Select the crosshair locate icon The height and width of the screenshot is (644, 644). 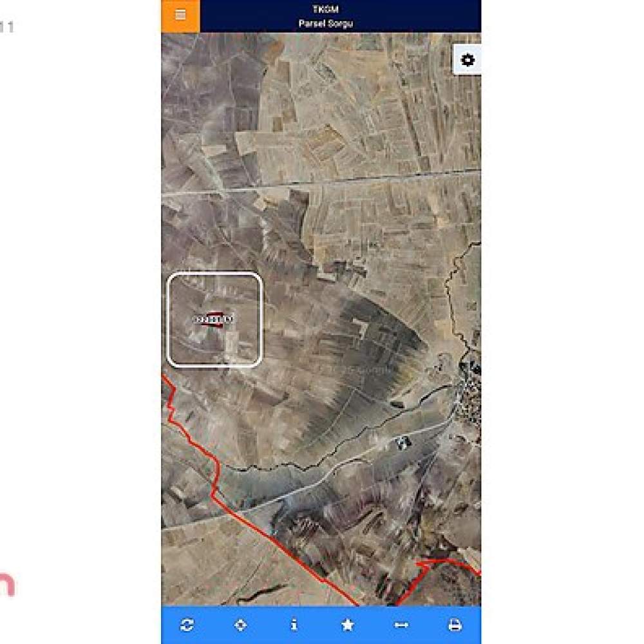pyautogui.click(x=240, y=625)
